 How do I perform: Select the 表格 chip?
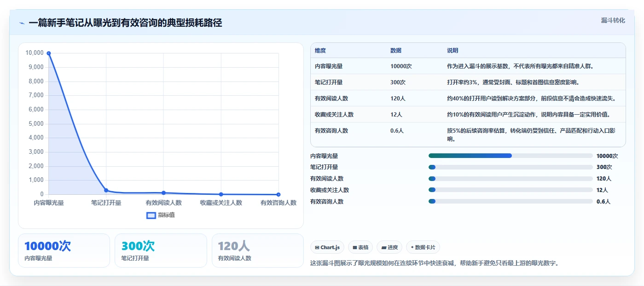tap(360, 247)
